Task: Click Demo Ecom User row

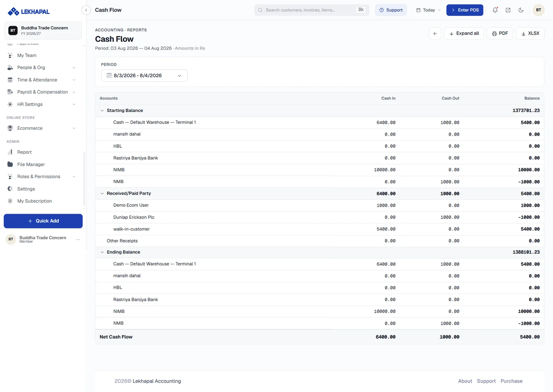Action: click(320, 205)
